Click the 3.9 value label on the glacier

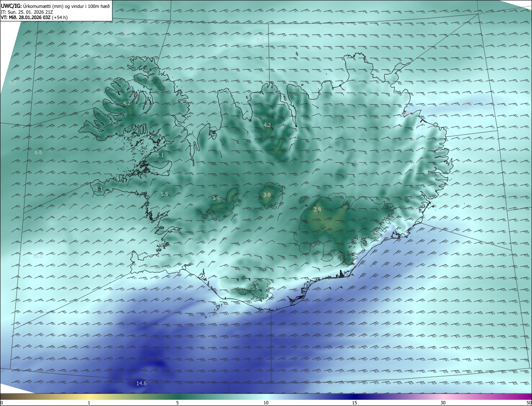pos(216,198)
